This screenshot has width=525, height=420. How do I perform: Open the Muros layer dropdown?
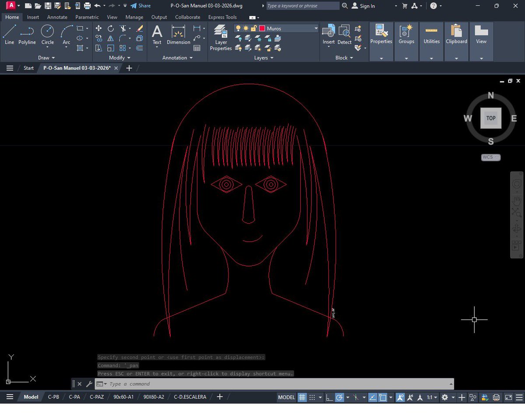tap(316, 28)
